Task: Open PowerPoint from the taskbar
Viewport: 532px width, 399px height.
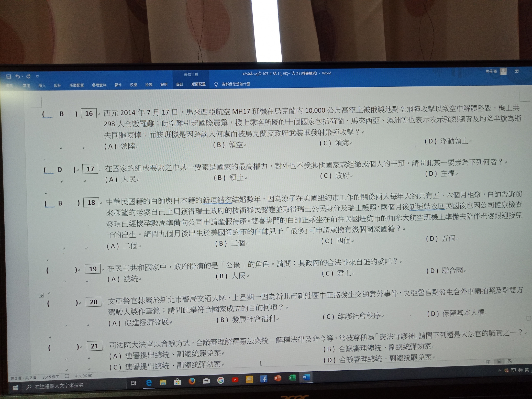Action: click(x=278, y=378)
